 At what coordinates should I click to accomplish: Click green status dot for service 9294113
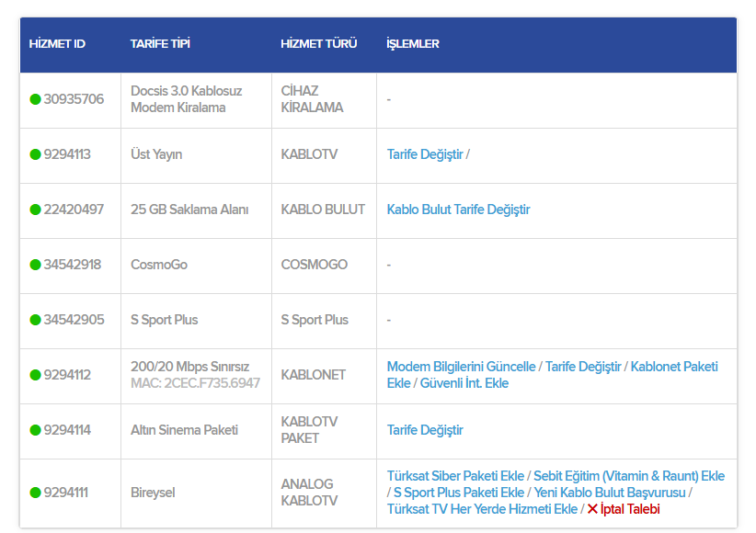coord(35,154)
